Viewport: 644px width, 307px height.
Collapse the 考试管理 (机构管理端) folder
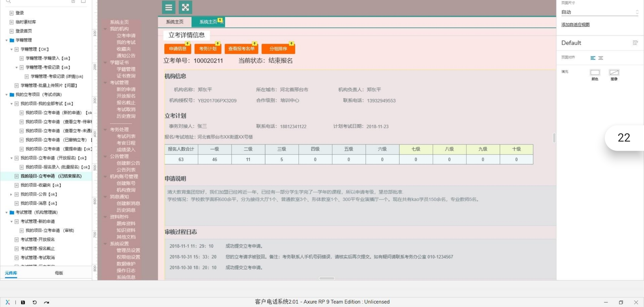click(x=7, y=212)
